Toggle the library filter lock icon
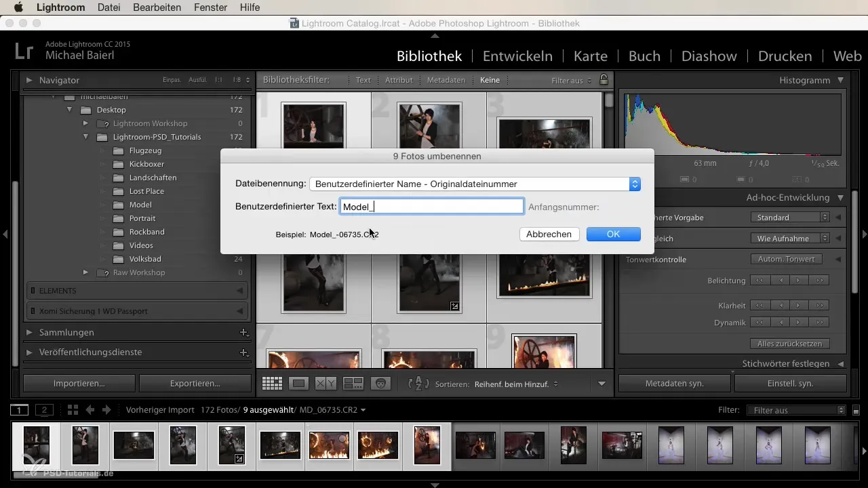 coord(604,80)
